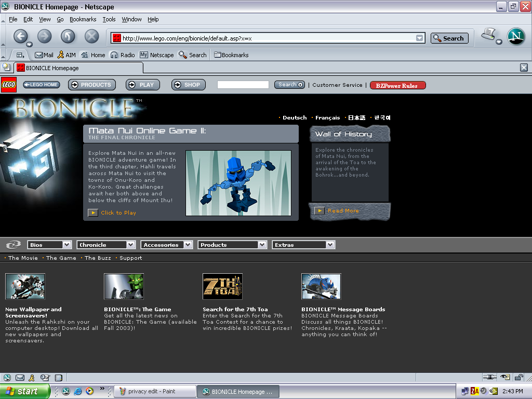Expand the Accessories dropdown menu

point(188,245)
